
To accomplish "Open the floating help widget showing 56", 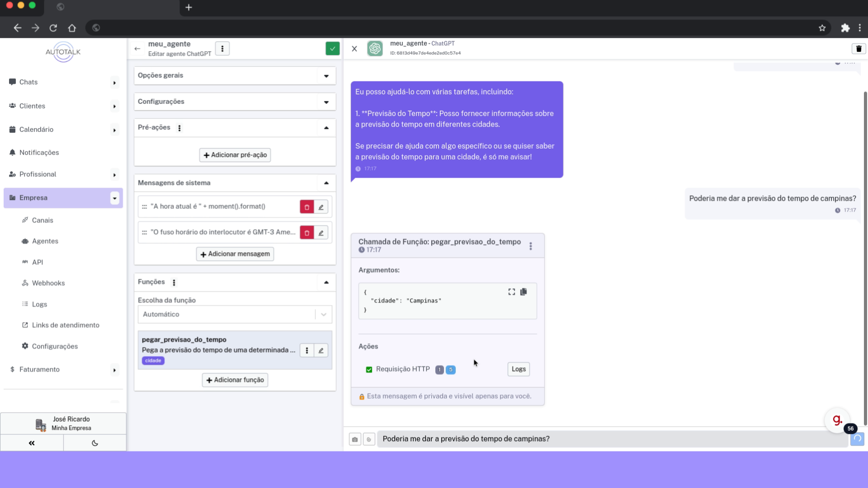I will click(x=838, y=420).
